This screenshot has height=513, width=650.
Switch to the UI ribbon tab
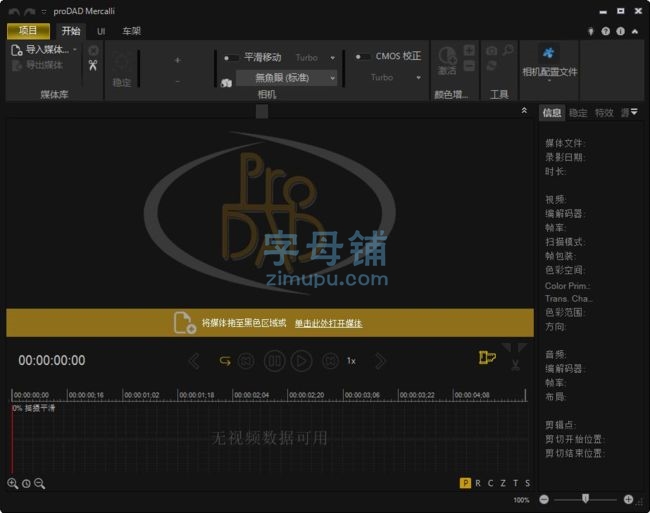pos(101,31)
